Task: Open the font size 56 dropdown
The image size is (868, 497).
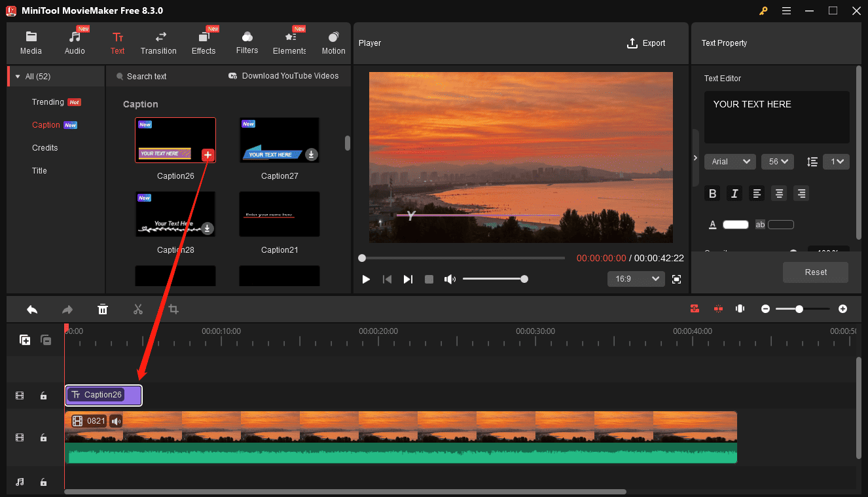Action: 778,162
